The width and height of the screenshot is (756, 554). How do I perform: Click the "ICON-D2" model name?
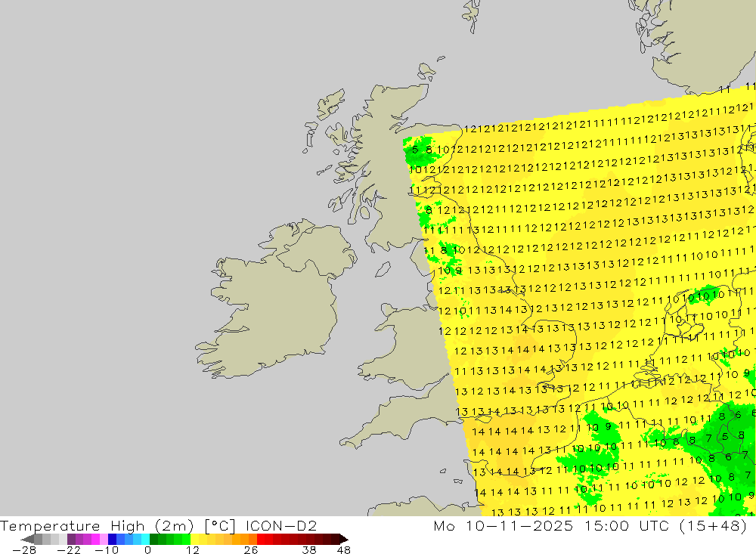tap(281, 526)
